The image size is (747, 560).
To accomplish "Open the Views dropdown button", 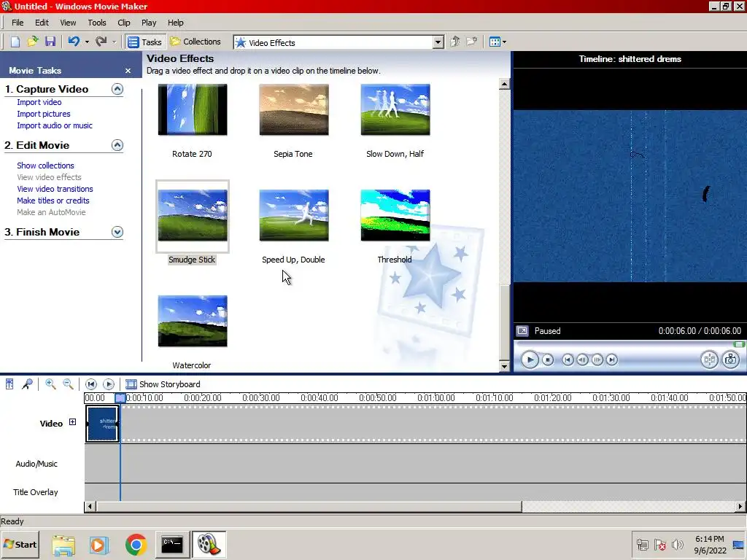I will (x=498, y=42).
